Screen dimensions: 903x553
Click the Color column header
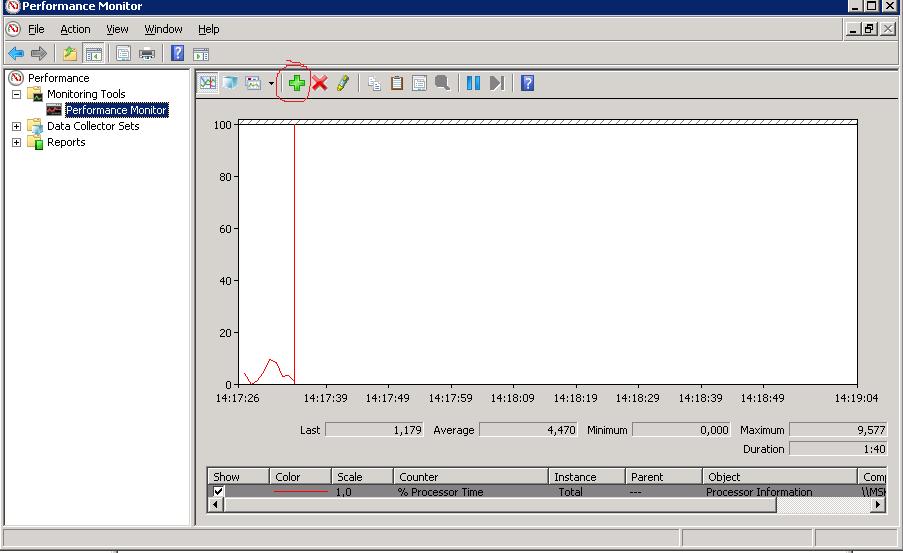300,476
